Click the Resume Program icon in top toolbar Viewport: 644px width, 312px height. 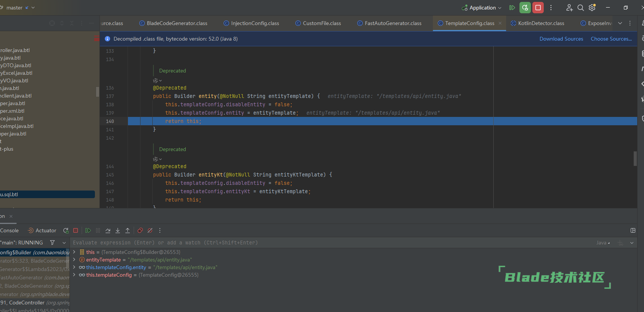pos(512,8)
